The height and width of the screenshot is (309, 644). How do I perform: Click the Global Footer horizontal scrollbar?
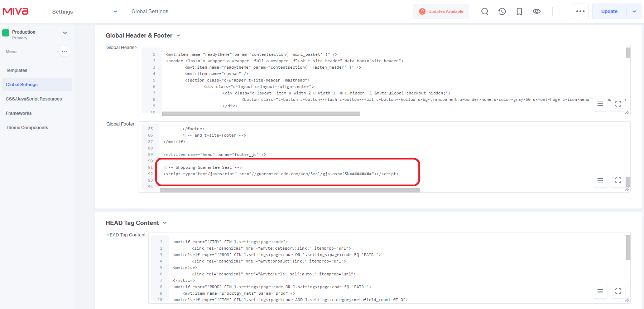pyautogui.click(x=290, y=190)
